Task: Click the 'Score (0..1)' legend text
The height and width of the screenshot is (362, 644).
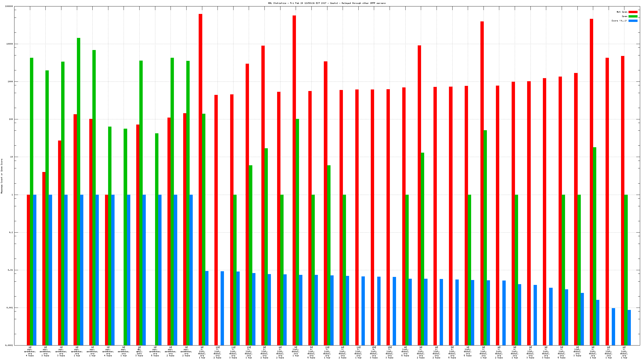Action: coord(619,21)
